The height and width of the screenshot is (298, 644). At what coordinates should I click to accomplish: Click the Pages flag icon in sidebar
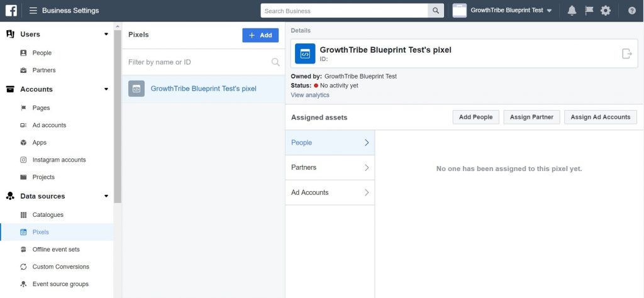[23, 108]
